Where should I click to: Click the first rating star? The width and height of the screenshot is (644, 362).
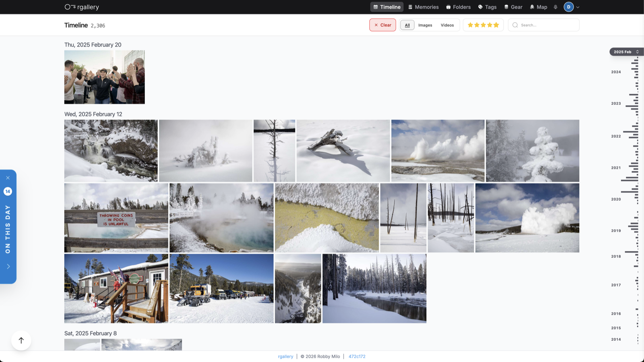point(470,25)
